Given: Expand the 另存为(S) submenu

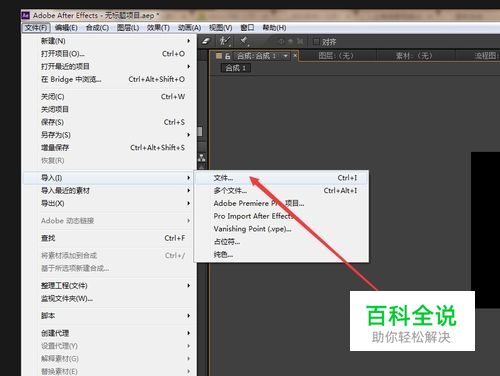Looking at the screenshot, I should 109,135.
